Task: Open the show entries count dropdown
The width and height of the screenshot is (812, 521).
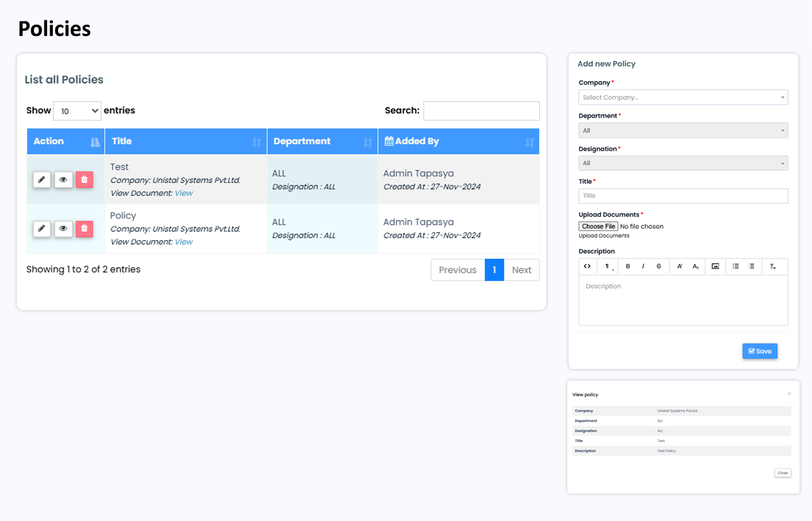Action: click(77, 111)
